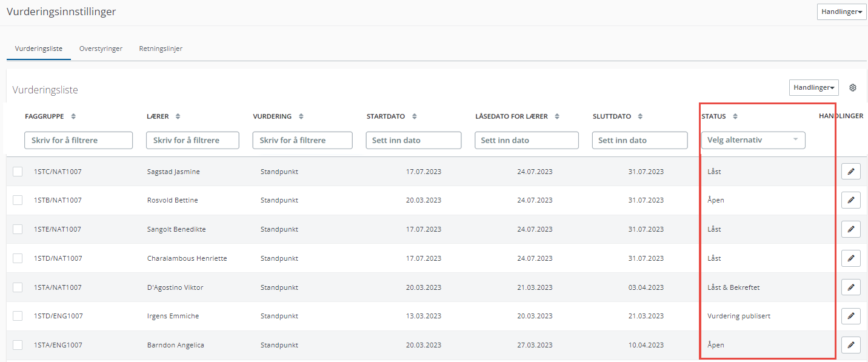Go to Retningslinjer tab
Screen dimensions: 868x362
(161, 49)
